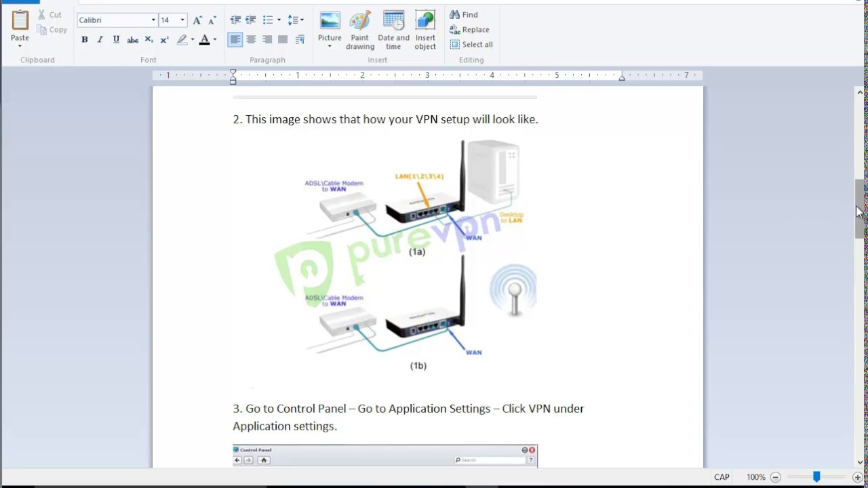Viewport: 868px width, 488px height.
Task: Align text left
Action: tap(235, 40)
